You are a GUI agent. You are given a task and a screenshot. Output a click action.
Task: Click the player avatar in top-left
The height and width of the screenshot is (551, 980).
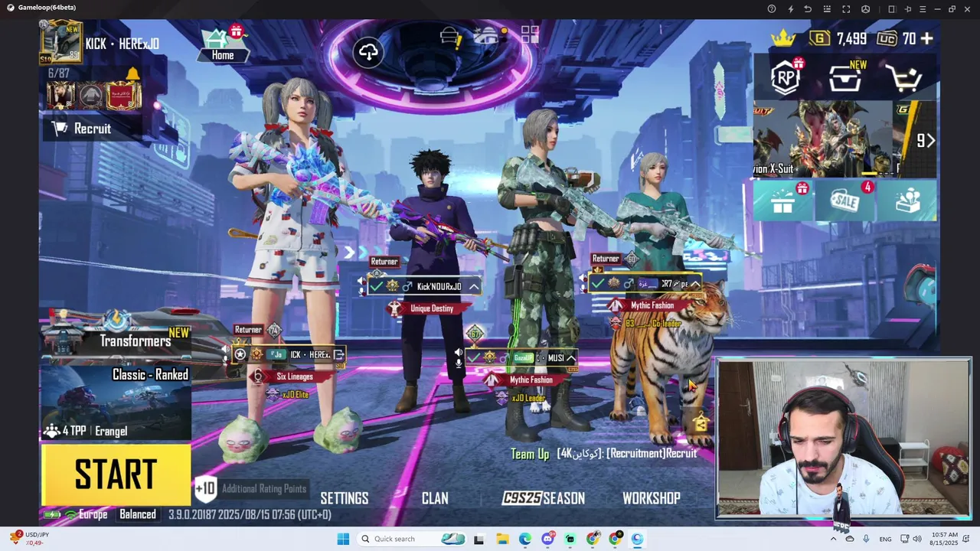click(60, 42)
